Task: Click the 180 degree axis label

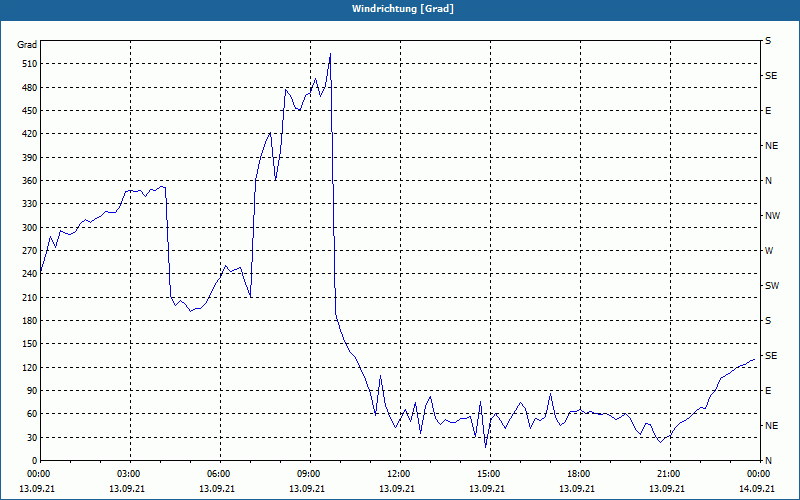Action: [x=28, y=320]
